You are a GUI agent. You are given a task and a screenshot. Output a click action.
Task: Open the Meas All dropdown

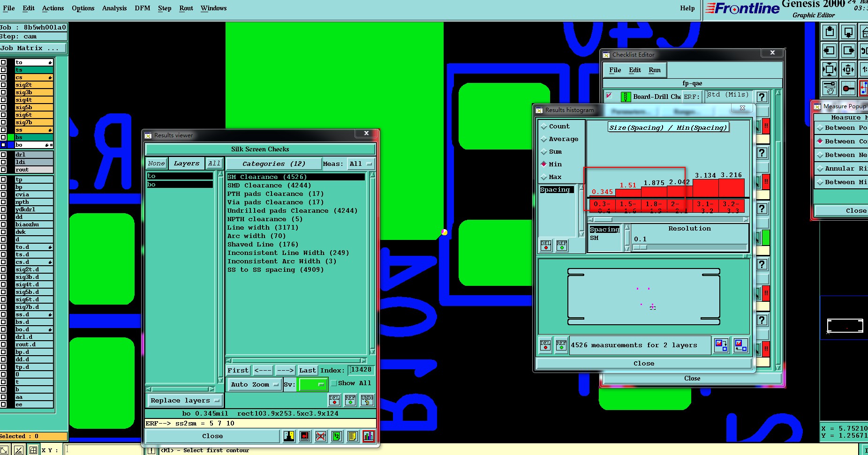360,164
